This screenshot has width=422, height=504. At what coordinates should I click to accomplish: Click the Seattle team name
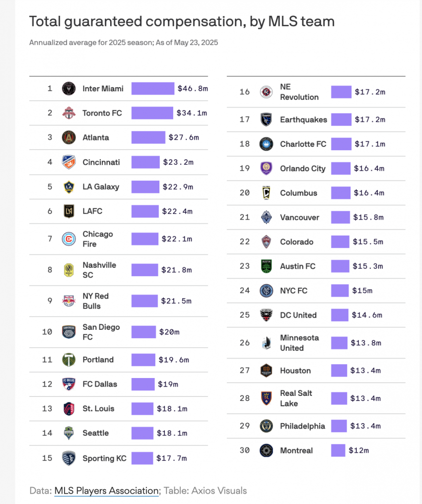click(95, 433)
